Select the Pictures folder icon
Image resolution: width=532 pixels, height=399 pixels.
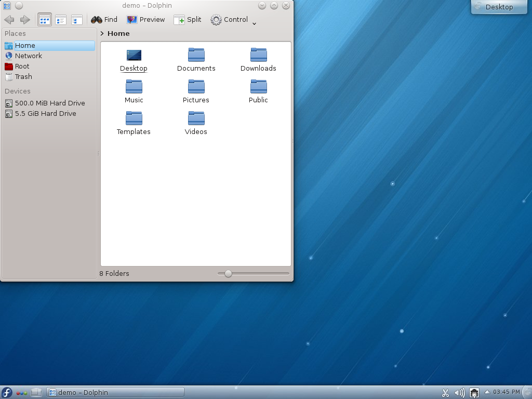pyautogui.click(x=196, y=87)
